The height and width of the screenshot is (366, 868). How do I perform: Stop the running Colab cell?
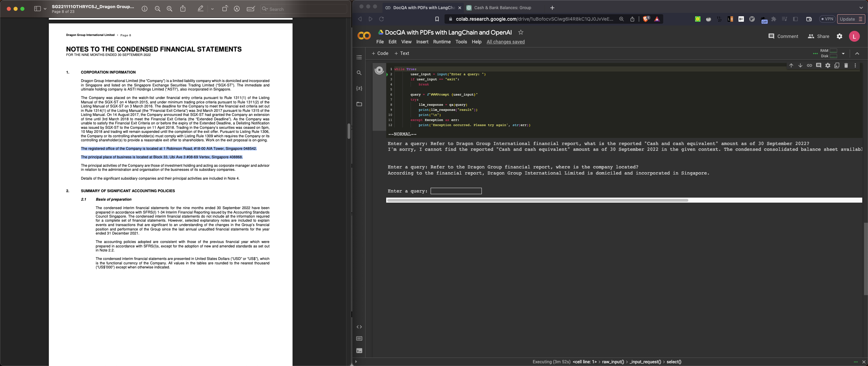379,70
